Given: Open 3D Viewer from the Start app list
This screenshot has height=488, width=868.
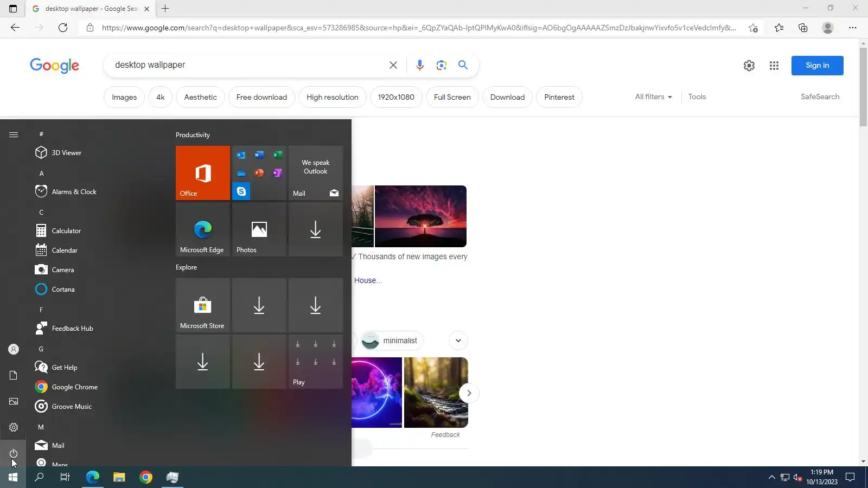Looking at the screenshot, I should pyautogui.click(x=98, y=153).
